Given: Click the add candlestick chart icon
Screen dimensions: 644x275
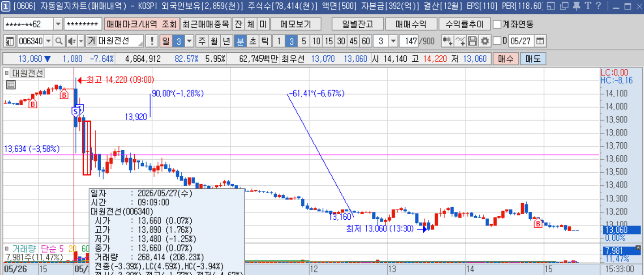Looking at the screenshot, I should point(447,41).
